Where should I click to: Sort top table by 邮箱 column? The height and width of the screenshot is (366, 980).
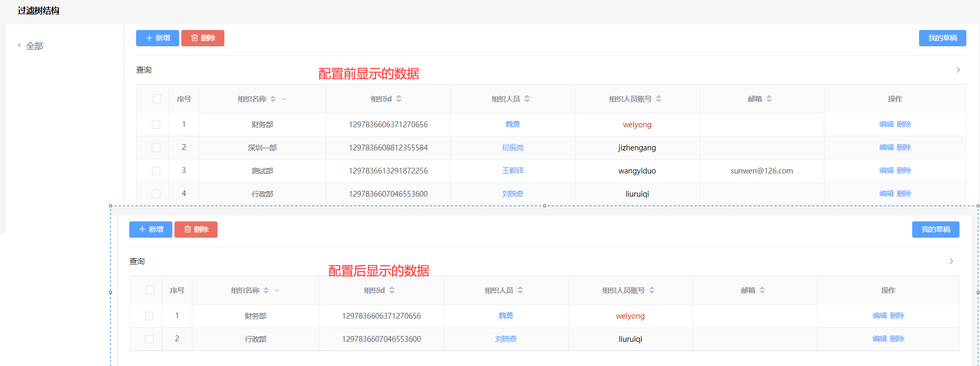769,99
